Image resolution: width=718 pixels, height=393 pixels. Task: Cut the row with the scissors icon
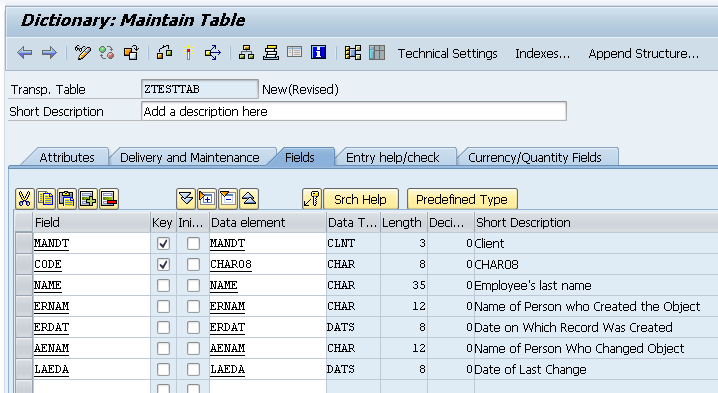pyautogui.click(x=24, y=199)
